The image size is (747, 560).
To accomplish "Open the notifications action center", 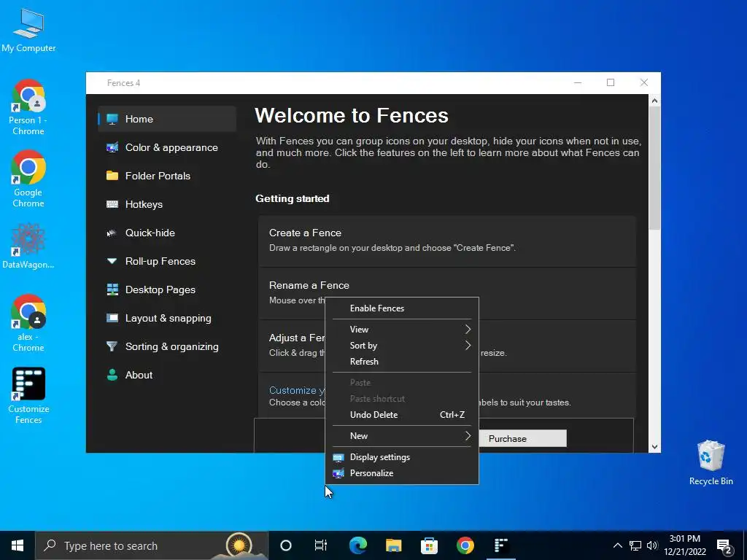I will pyautogui.click(x=724, y=546).
